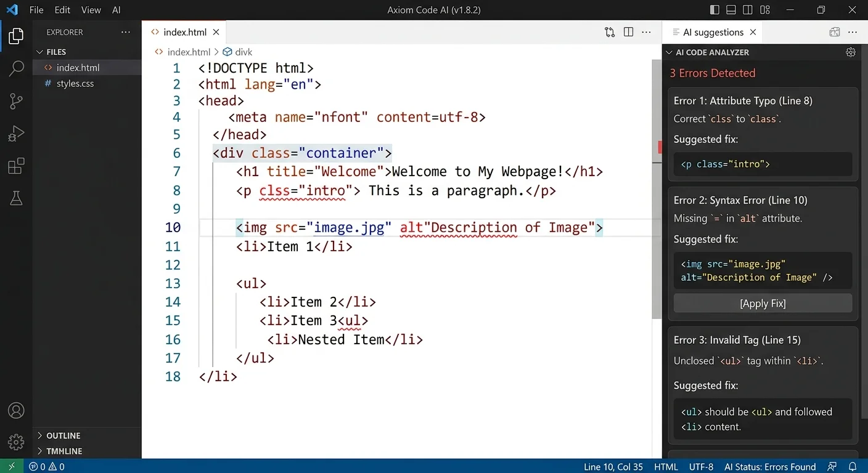Click the unclosed ul tag on line 15
Image resolution: width=868 pixels, height=473 pixels.
[353, 320]
